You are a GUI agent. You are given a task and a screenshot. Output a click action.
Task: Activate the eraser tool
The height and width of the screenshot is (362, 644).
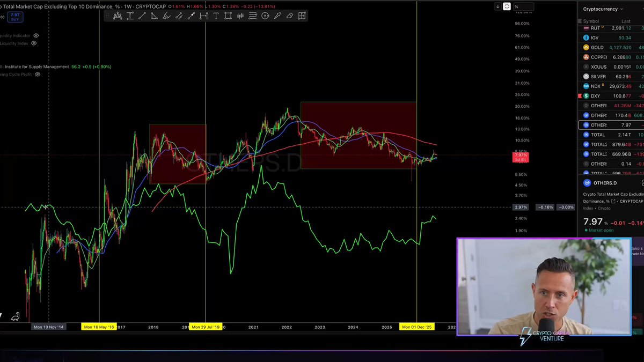[x=289, y=16]
